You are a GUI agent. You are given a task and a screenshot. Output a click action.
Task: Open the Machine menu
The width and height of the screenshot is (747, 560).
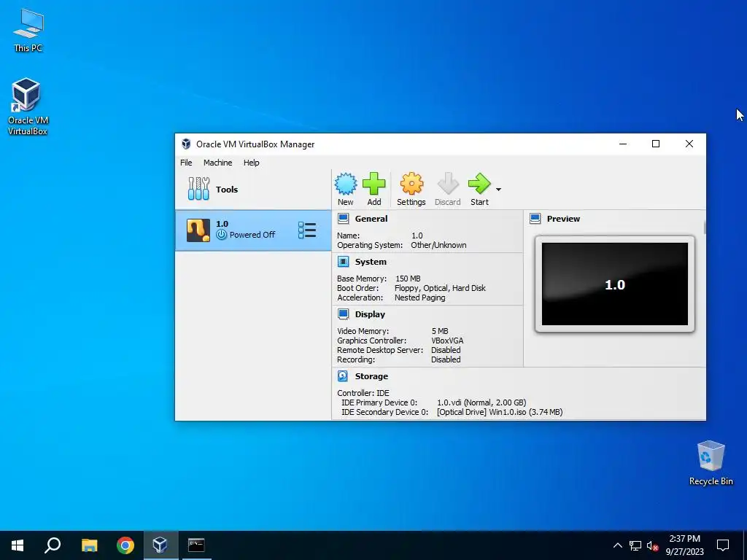click(x=217, y=163)
